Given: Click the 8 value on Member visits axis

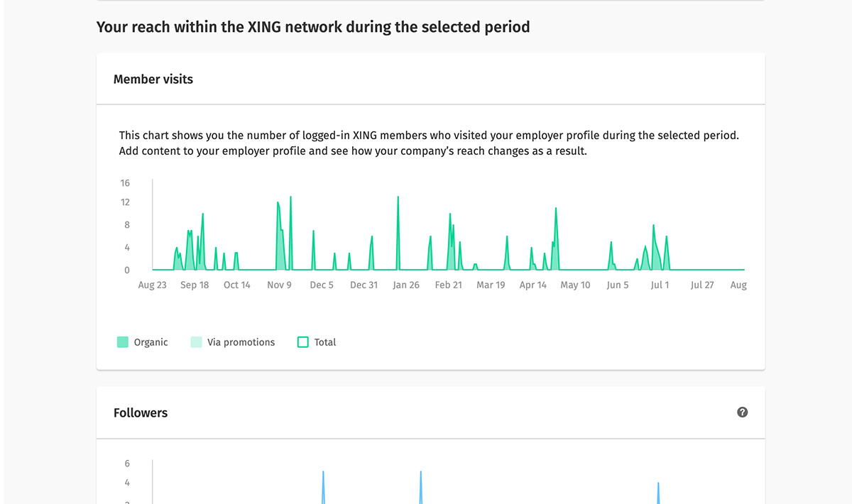Looking at the screenshot, I should coord(127,225).
